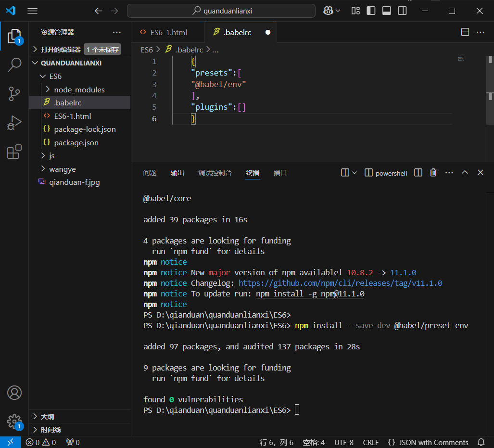Image resolution: width=494 pixels, height=448 pixels.
Task: Open Source Control view
Action: 14,94
